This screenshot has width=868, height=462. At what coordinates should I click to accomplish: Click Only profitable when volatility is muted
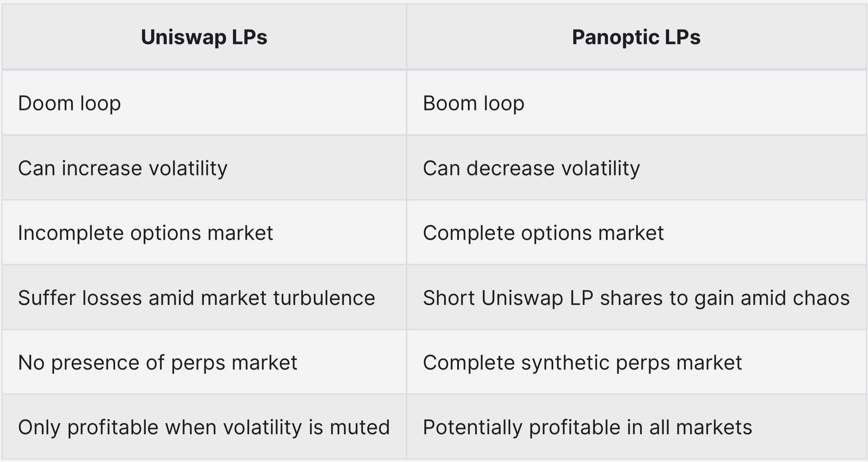[x=204, y=427]
